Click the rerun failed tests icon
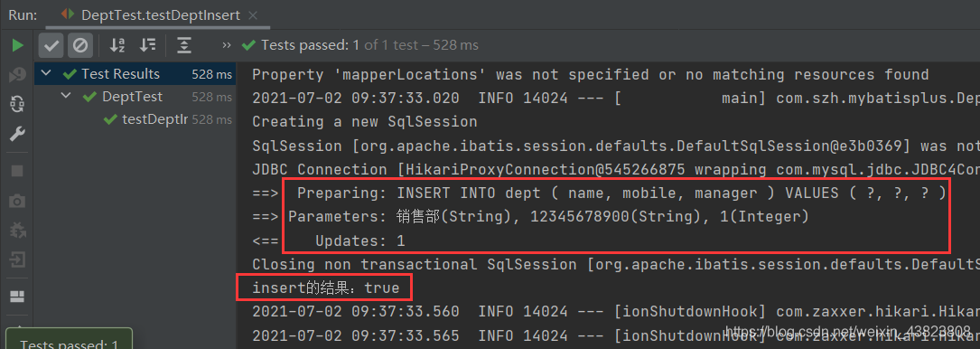 [17, 76]
